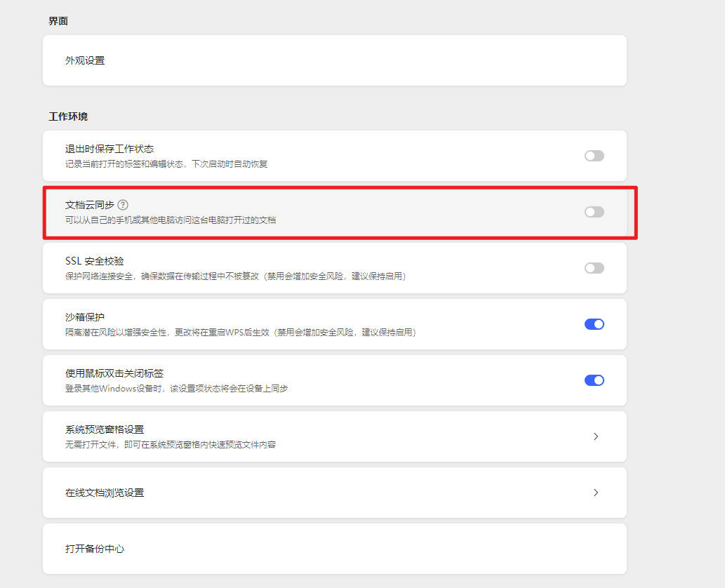Click the 工作环境 section heading

68,116
